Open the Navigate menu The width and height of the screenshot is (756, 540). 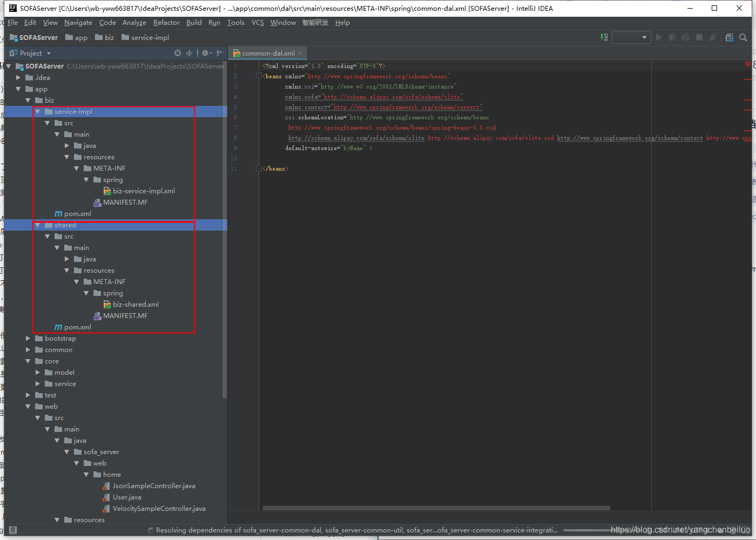(78, 23)
